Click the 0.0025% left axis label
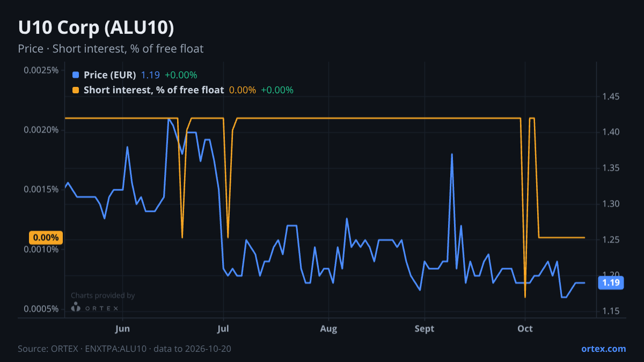Image resolution: width=644 pixels, height=362 pixels. (x=41, y=70)
